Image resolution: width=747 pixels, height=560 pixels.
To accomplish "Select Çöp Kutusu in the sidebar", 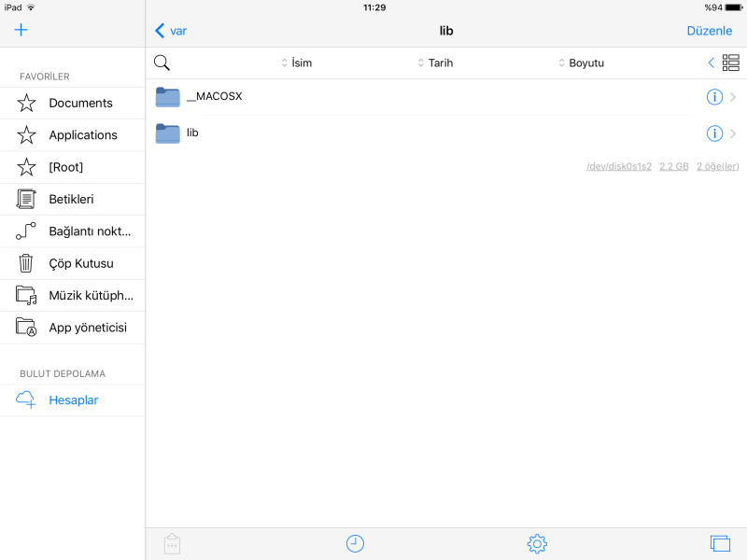I will tap(80, 263).
